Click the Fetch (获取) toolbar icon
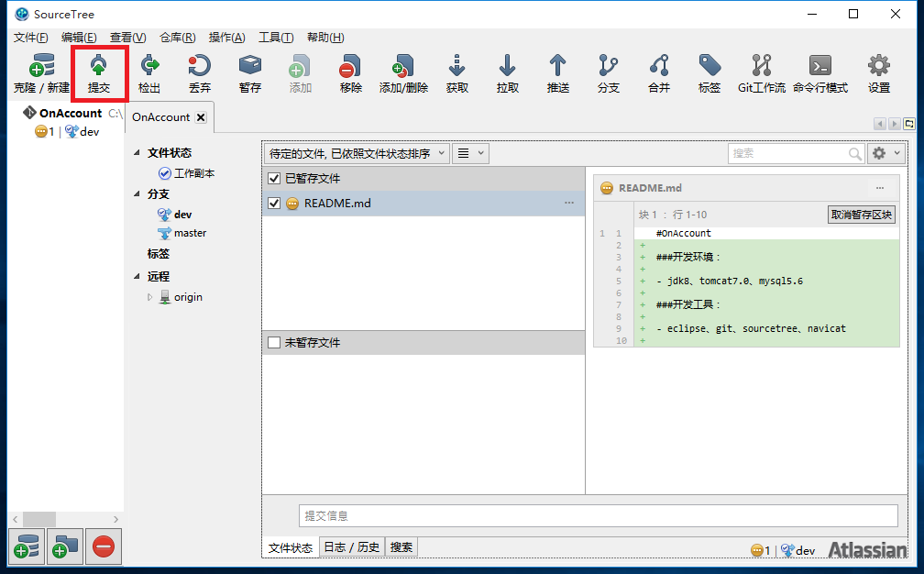The image size is (924, 574). [456, 73]
